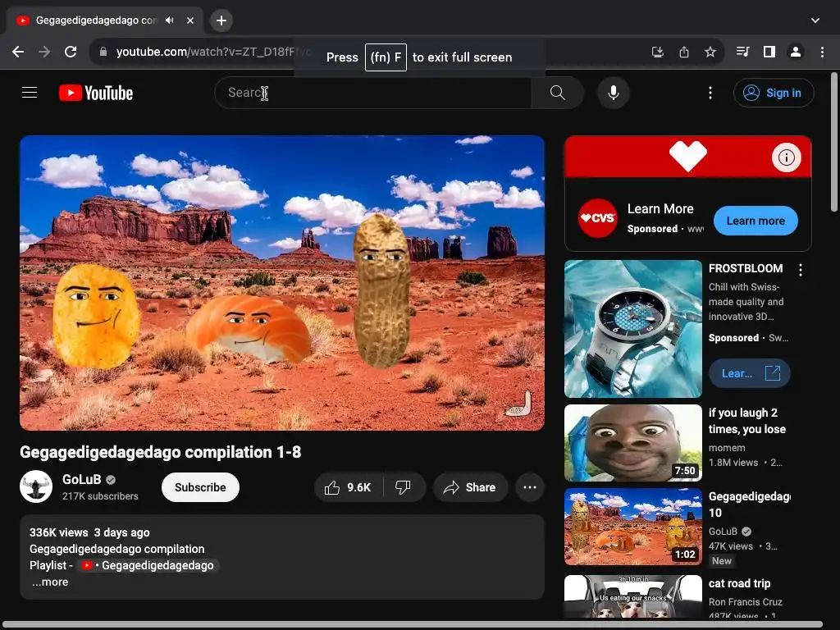The height and width of the screenshot is (630, 840).
Task: Click the magnifier search button
Action: [557, 93]
